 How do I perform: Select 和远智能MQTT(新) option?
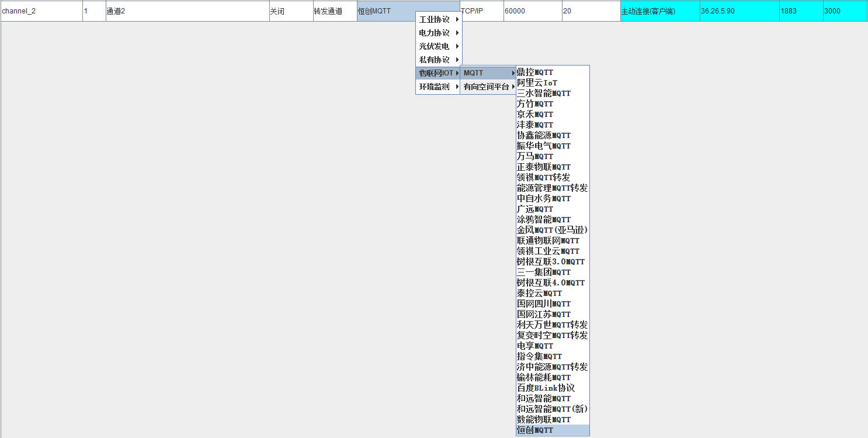(553, 409)
